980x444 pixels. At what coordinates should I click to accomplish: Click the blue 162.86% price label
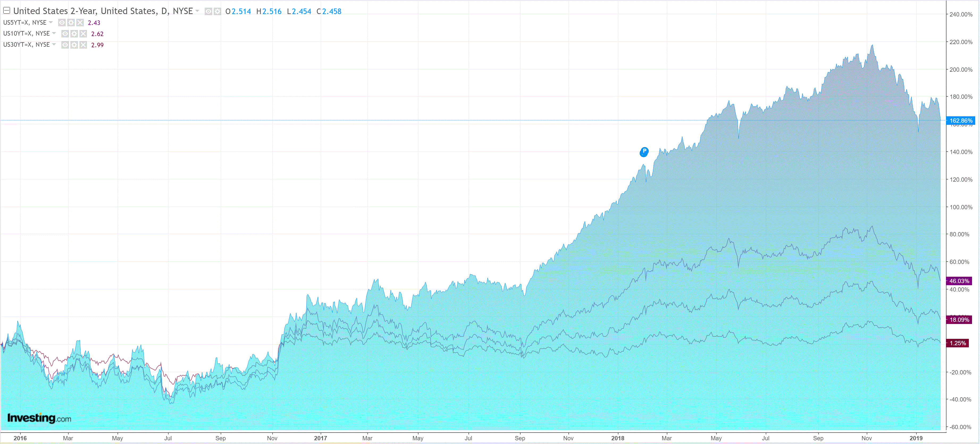960,121
